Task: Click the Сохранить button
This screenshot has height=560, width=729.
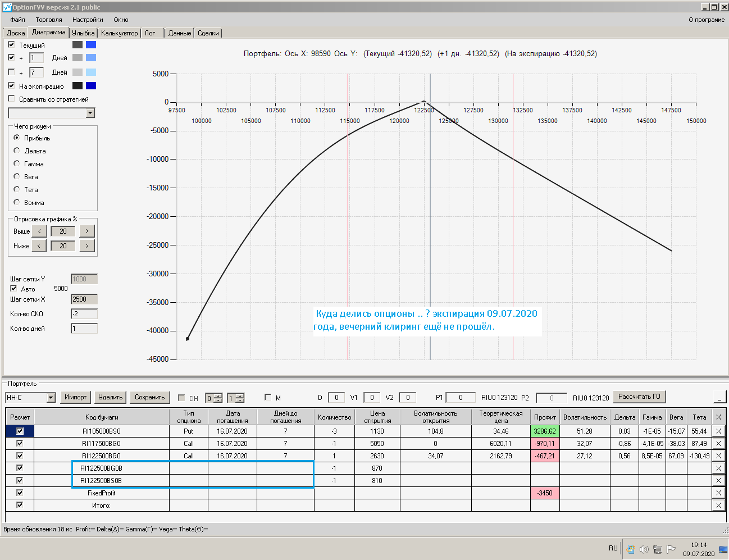Action: [x=150, y=397]
